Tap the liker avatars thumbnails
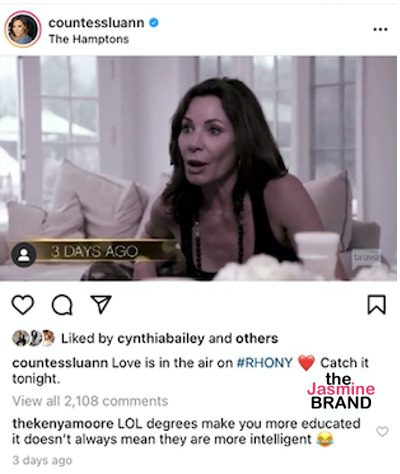The height and width of the screenshot is (474, 400). click(x=33, y=338)
